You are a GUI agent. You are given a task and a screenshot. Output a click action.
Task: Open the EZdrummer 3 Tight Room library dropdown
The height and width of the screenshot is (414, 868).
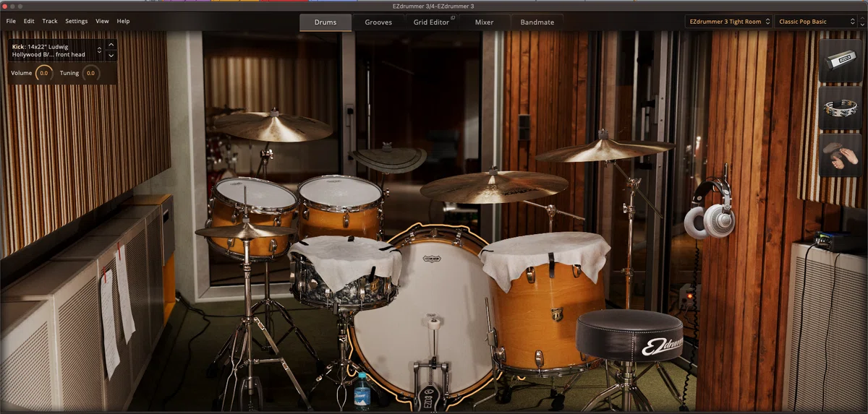point(728,22)
